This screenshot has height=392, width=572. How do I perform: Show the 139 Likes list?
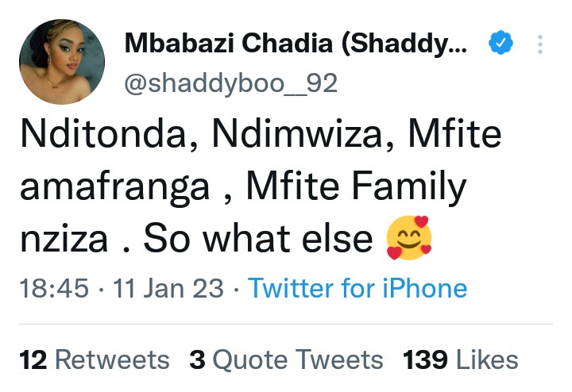coord(461,359)
